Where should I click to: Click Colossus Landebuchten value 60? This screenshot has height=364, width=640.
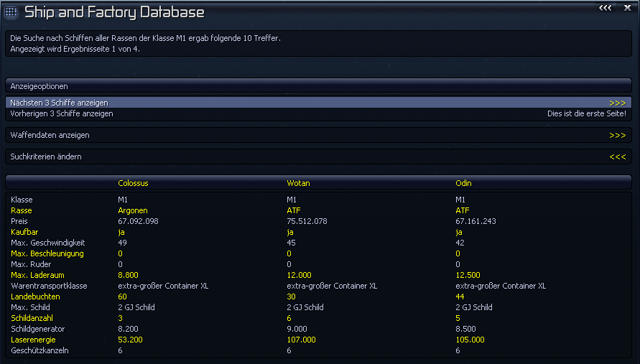(x=122, y=297)
